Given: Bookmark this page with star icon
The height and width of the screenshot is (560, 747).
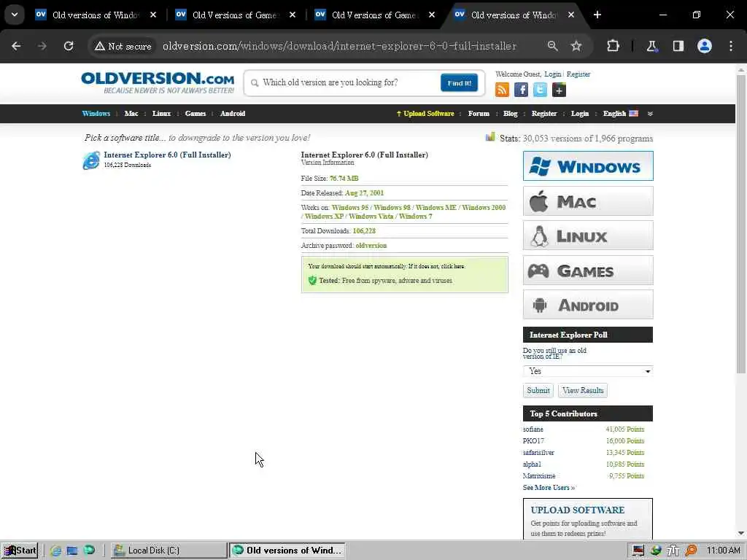Looking at the screenshot, I should (x=576, y=46).
